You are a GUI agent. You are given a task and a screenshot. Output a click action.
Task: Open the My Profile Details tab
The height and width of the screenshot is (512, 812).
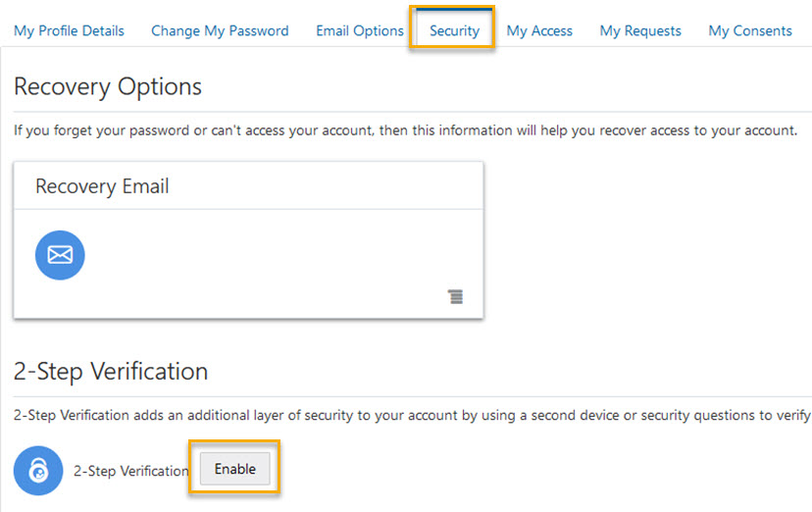(69, 30)
